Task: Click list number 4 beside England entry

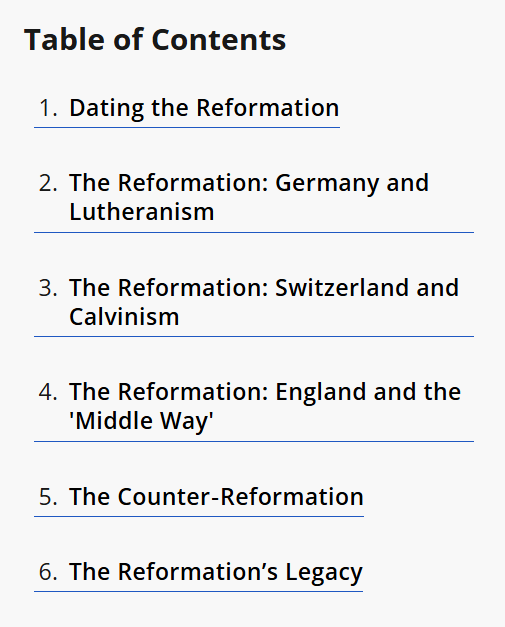Action: 48,392
